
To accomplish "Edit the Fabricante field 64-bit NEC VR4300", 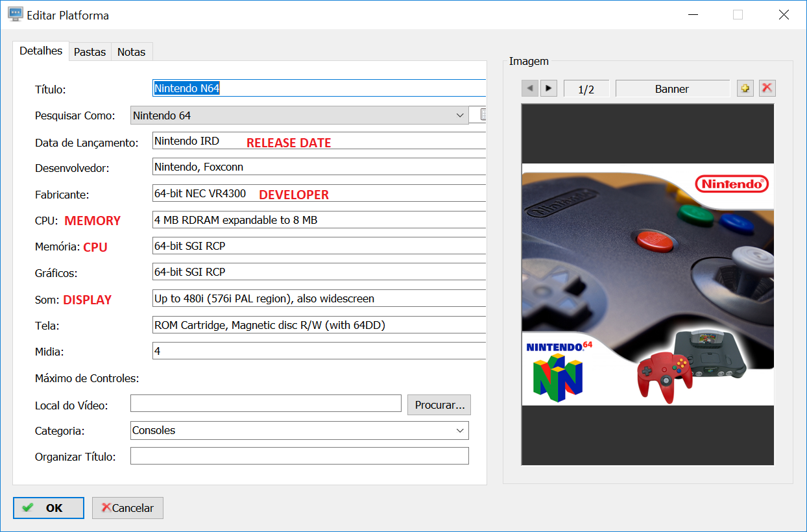I will coord(319,193).
